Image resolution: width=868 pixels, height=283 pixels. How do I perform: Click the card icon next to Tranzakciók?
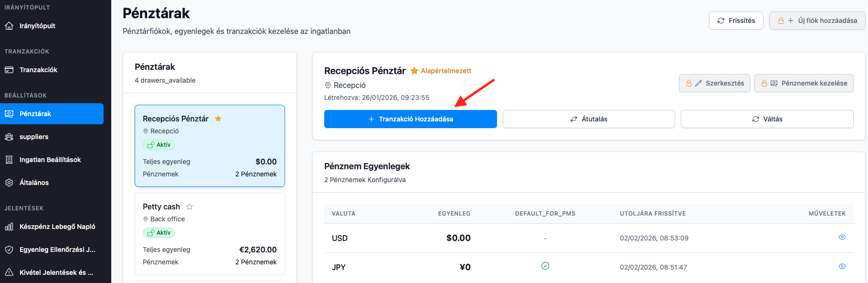[x=9, y=70]
